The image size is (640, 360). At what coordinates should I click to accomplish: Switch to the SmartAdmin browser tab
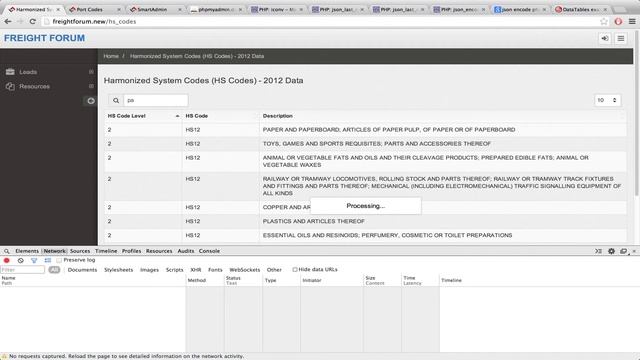[156, 9]
